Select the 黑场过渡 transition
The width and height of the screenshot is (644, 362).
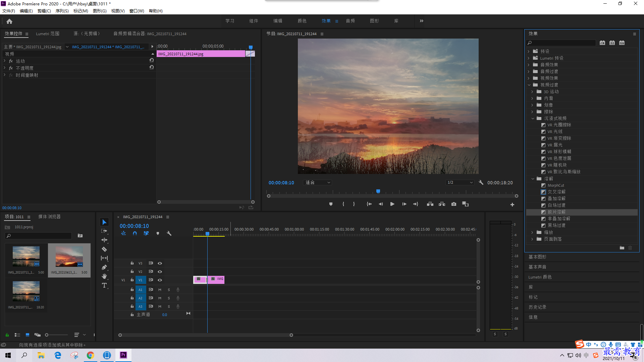click(x=556, y=226)
